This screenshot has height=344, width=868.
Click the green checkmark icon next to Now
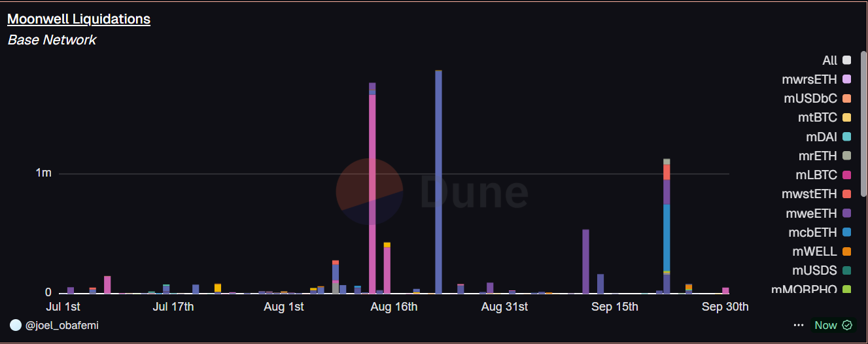[x=847, y=325]
